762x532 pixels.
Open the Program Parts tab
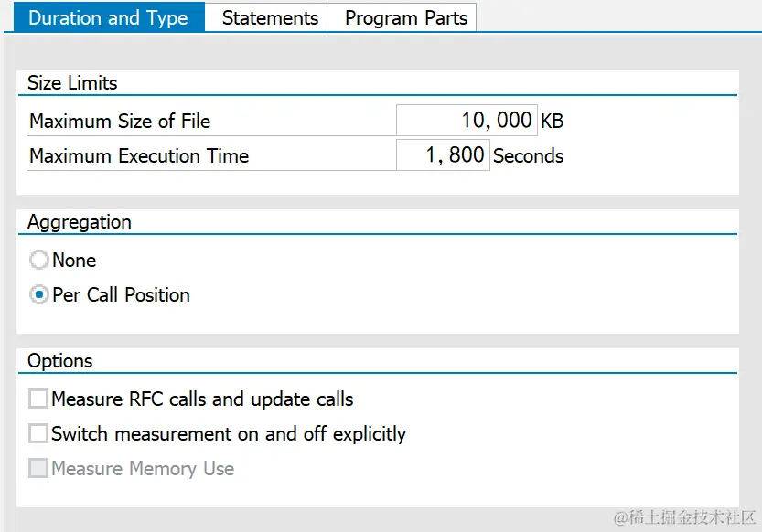click(x=405, y=17)
